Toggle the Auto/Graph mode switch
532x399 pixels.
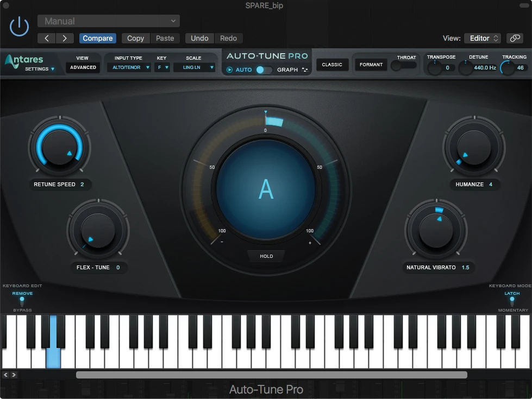point(264,70)
